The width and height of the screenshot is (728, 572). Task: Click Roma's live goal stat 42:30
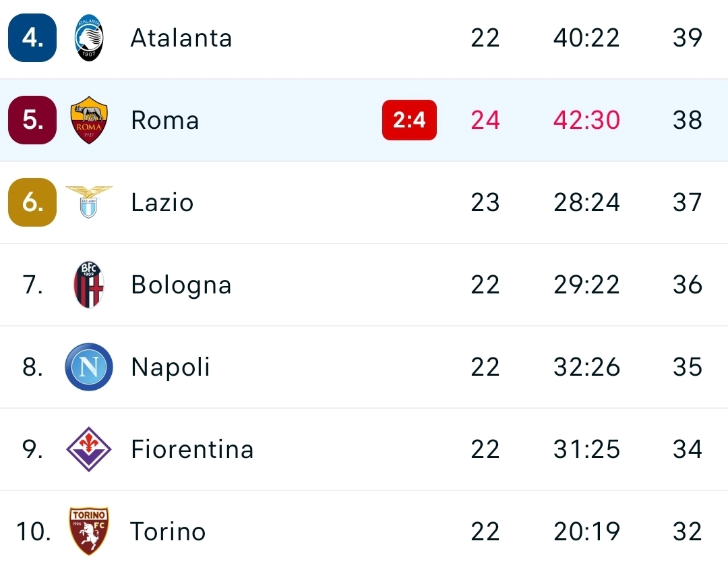click(x=586, y=120)
